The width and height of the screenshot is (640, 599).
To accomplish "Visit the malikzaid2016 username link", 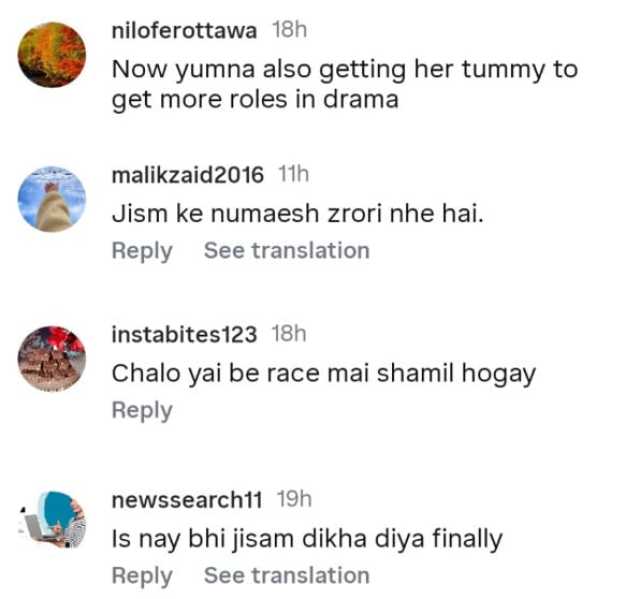I will pos(188,175).
